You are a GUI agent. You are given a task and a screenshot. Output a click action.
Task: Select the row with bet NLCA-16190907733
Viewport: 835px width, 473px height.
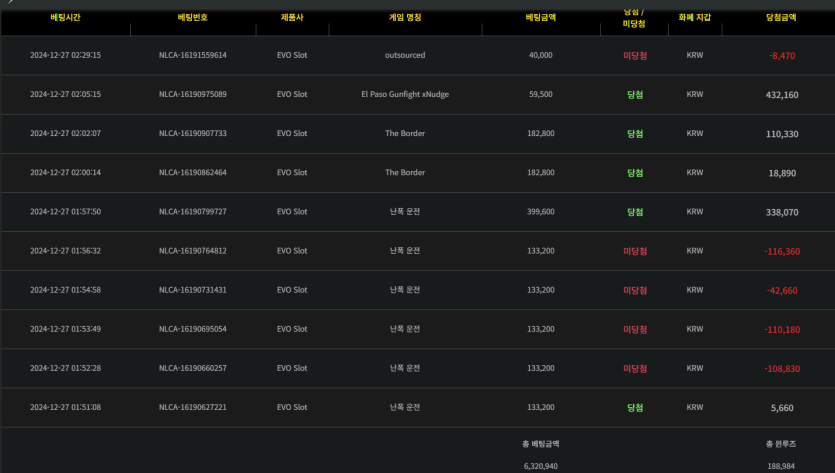pos(192,133)
